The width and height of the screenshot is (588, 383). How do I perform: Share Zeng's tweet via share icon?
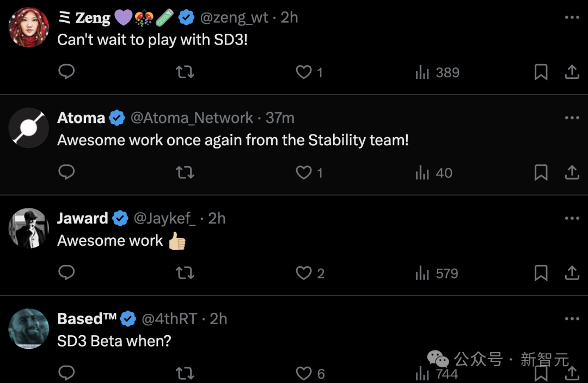572,72
